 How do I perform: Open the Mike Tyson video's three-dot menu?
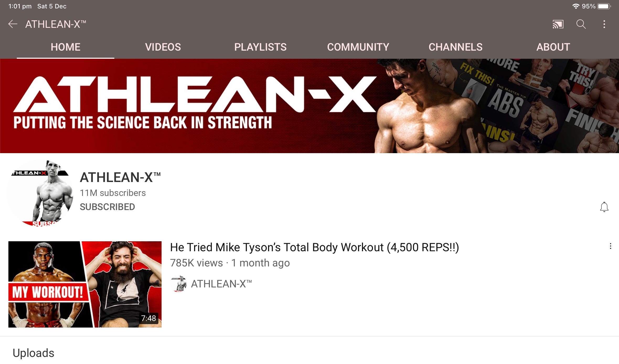tap(610, 246)
